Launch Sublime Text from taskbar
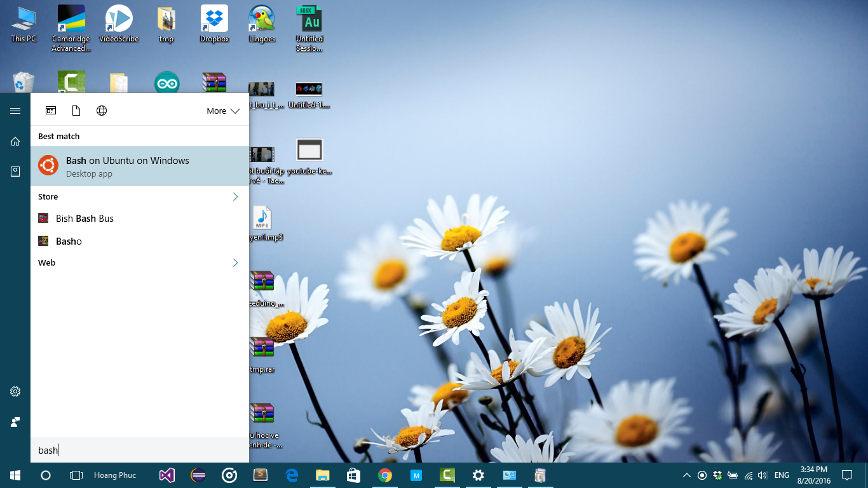Viewport: 868px width, 488px height. 261,475
